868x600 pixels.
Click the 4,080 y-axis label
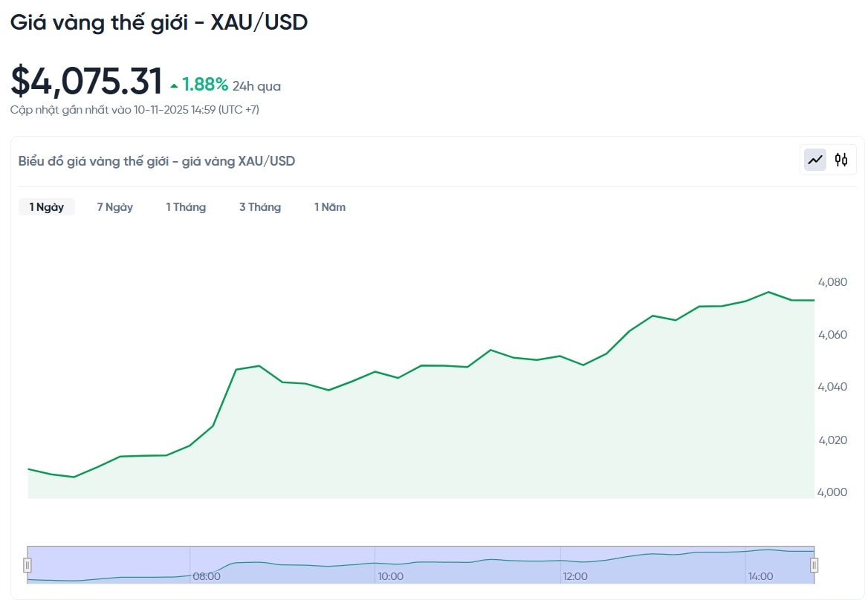[x=832, y=282]
